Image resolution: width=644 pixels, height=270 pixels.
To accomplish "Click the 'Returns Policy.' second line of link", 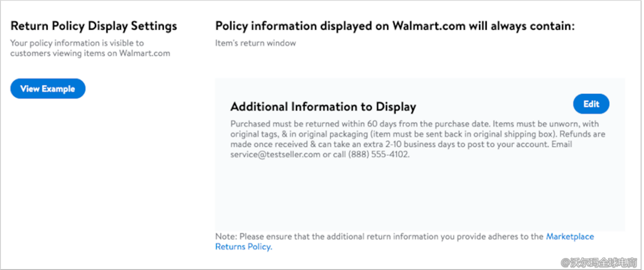I will pyautogui.click(x=244, y=247).
